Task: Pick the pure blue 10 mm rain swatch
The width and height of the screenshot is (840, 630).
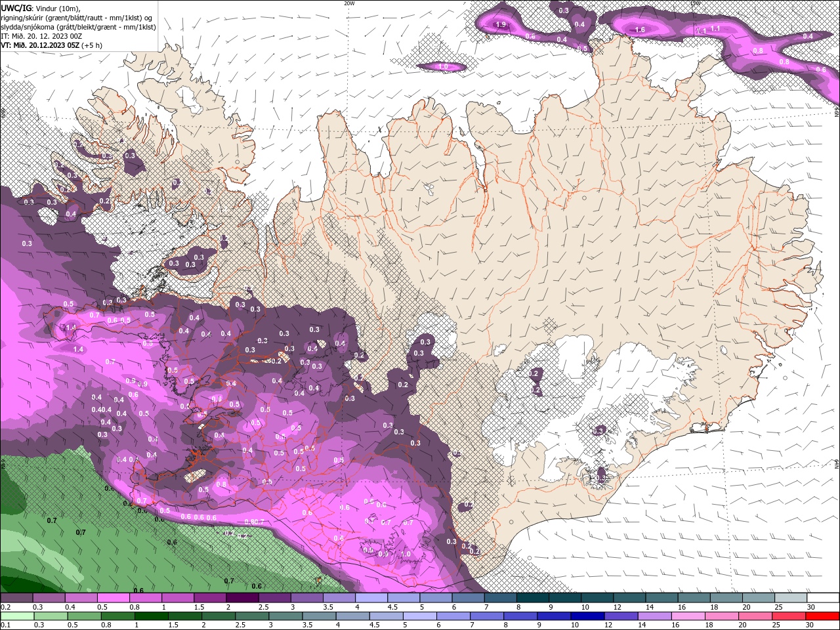Action: click(x=586, y=616)
